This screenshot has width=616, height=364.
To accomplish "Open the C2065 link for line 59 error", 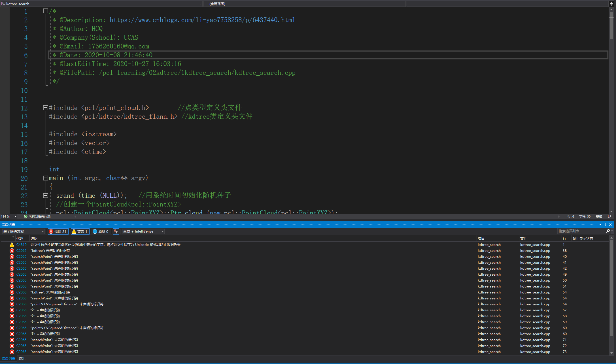I will (x=22, y=322).
